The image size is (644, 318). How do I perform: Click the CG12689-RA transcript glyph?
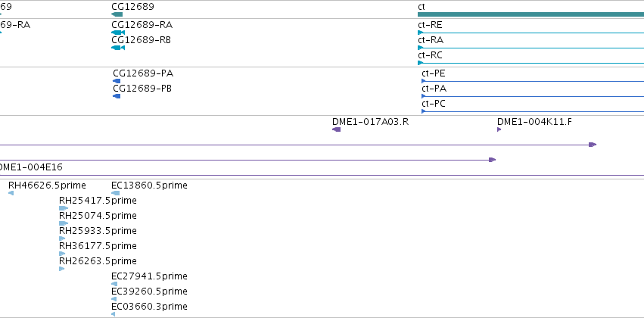click(x=118, y=33)
